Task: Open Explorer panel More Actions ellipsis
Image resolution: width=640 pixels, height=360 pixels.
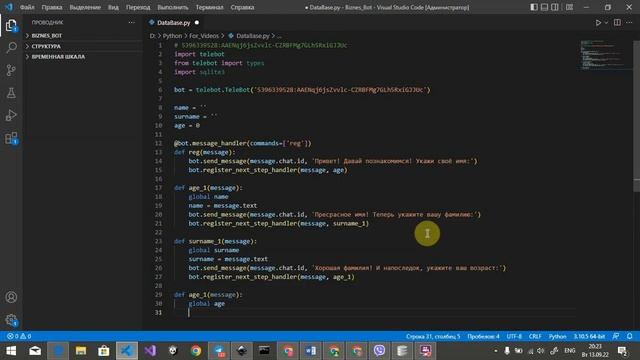Action: click(131, 22)
